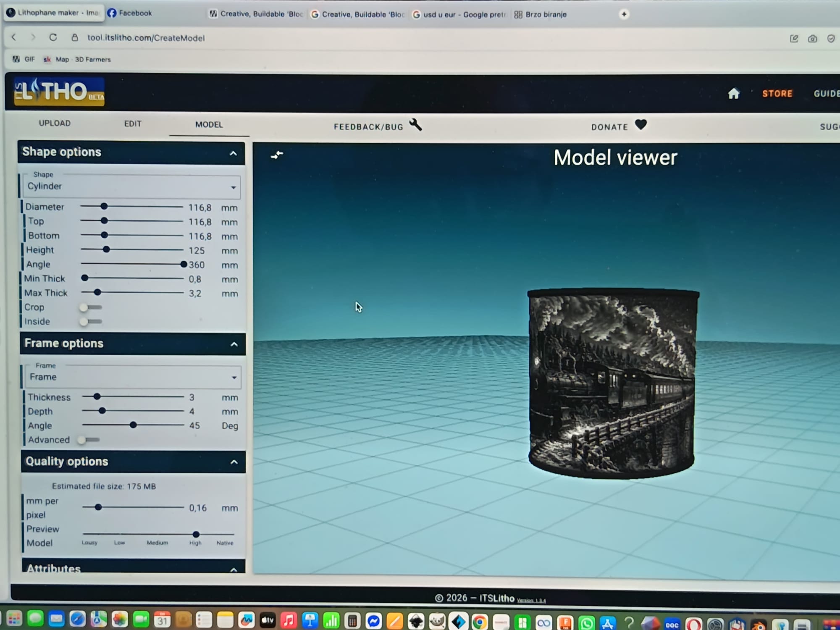Open Apple TV from the dock
840x630 pixels.
pyautogui.click(x=268, y=620)
